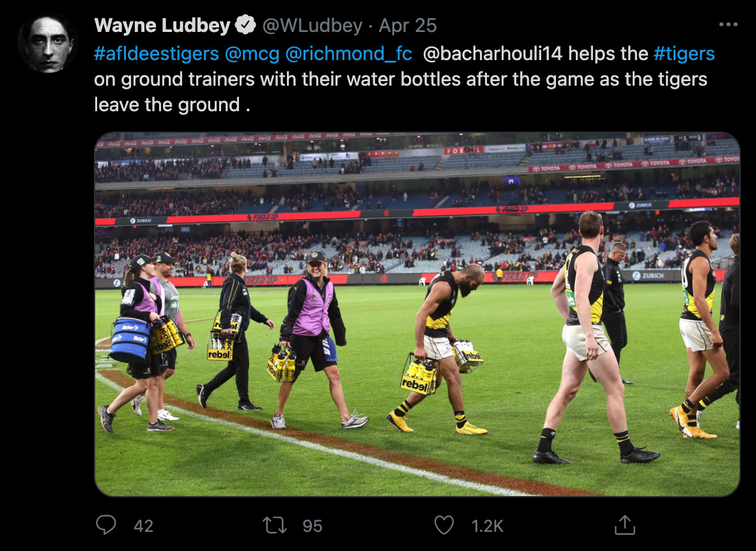Click the 95 retweets count

pyautogui.click(x=312, y=526)
